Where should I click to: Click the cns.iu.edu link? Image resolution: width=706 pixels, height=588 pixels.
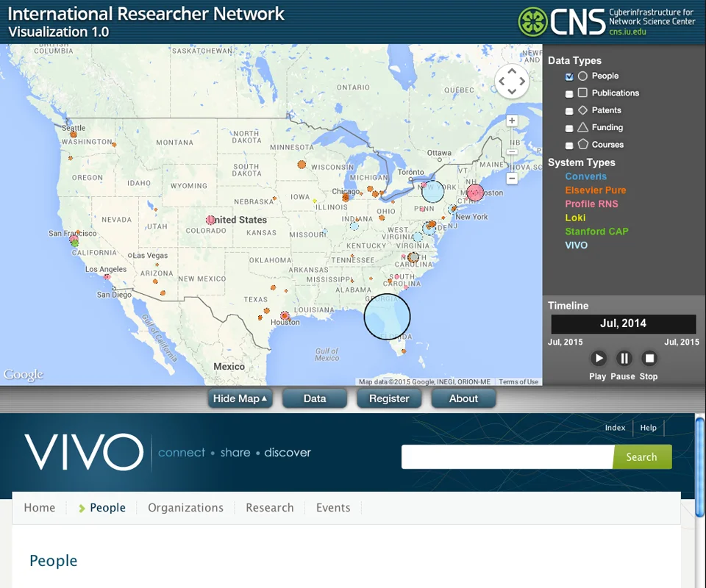[x=627, y=32]
